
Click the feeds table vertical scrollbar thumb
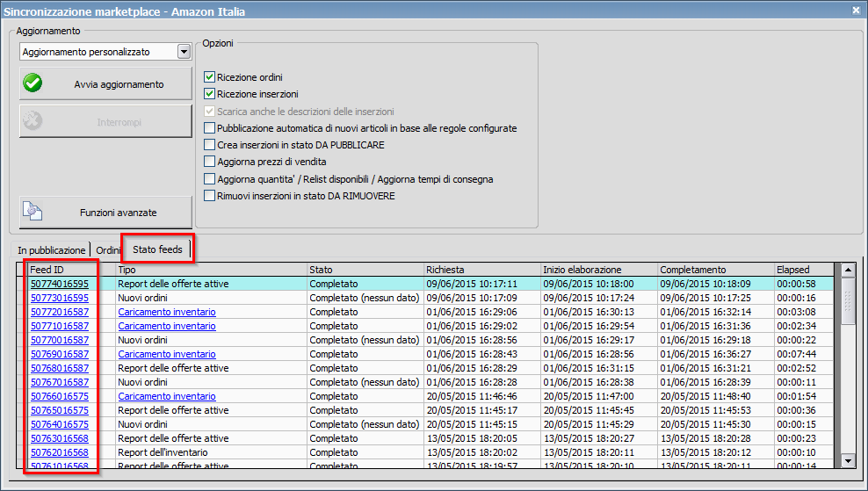(848, 300)
